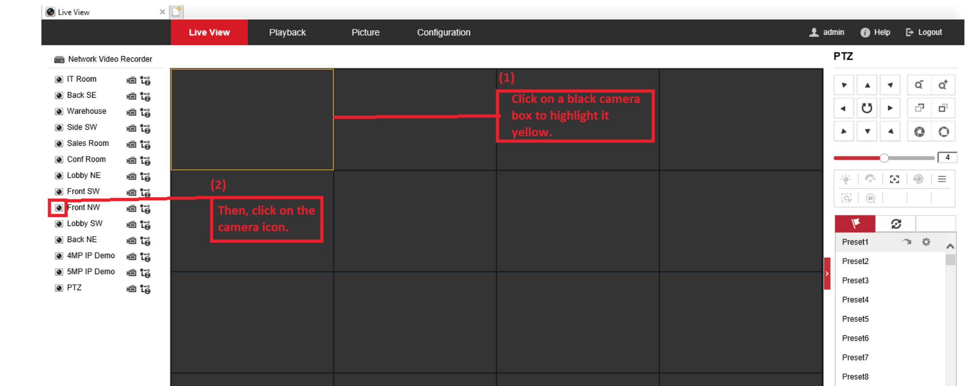Collapse the PTZ panel with the red arrow
Screen dimensions: 980x386
827,274
